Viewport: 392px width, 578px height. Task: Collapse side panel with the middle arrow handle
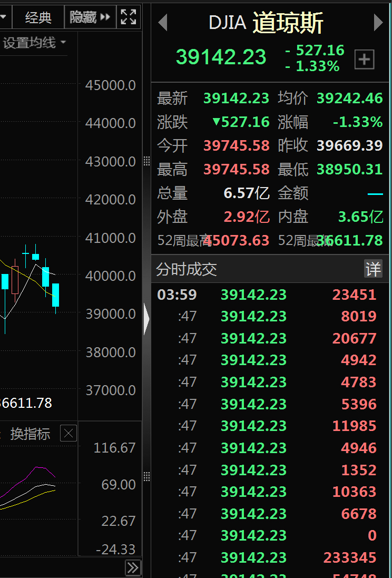[x=147, y=319]
